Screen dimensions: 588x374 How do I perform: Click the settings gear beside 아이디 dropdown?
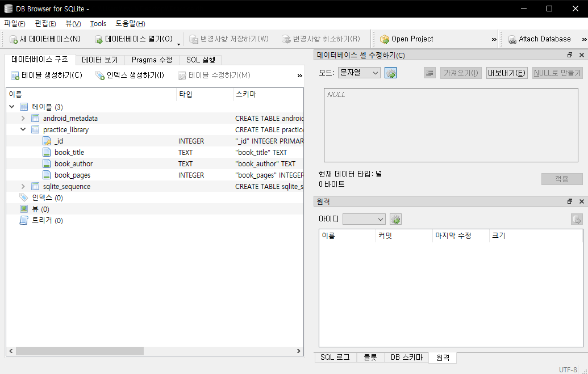click(x=395, y=219)
